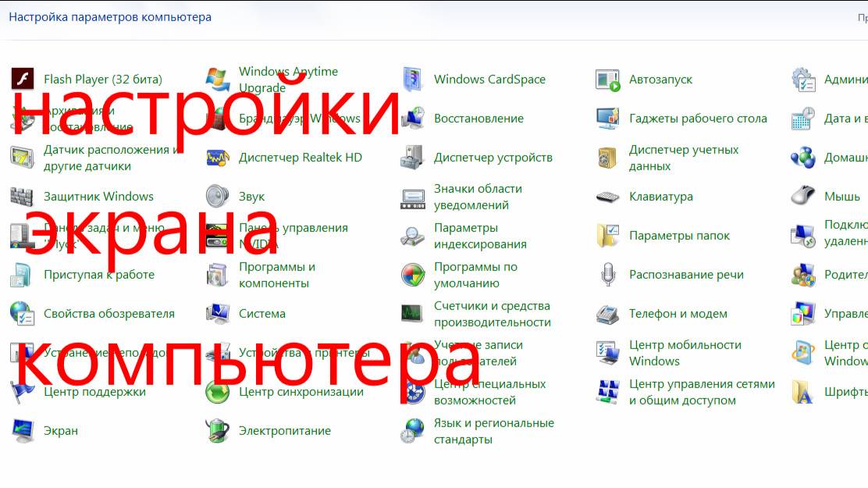Open the Датчик расположения icon
The image size is (868, 488).
point(23,157)
